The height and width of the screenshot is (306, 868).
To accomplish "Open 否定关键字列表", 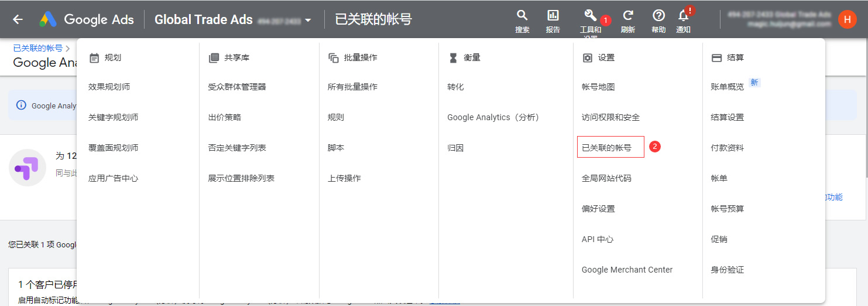I will coord(237,148).
